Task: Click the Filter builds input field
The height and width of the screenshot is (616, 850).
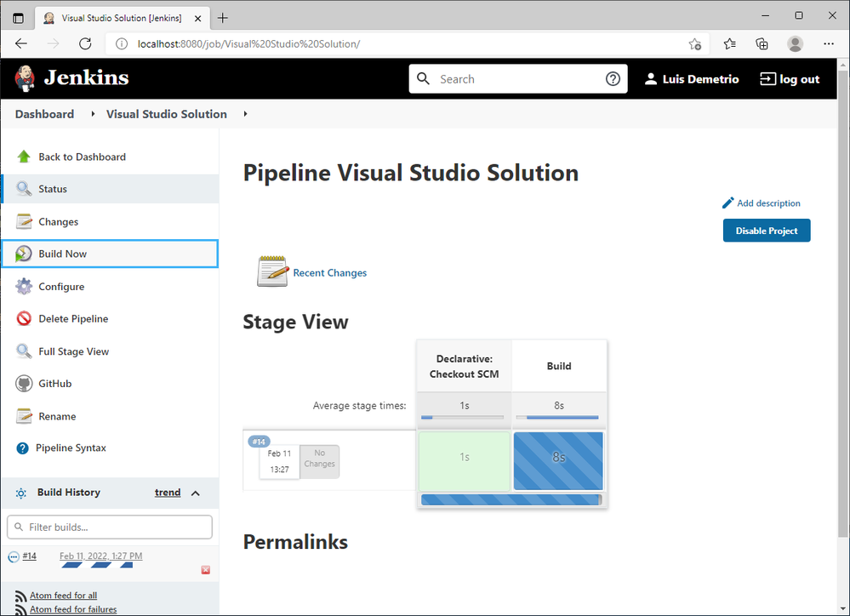Action: [110, 527]
